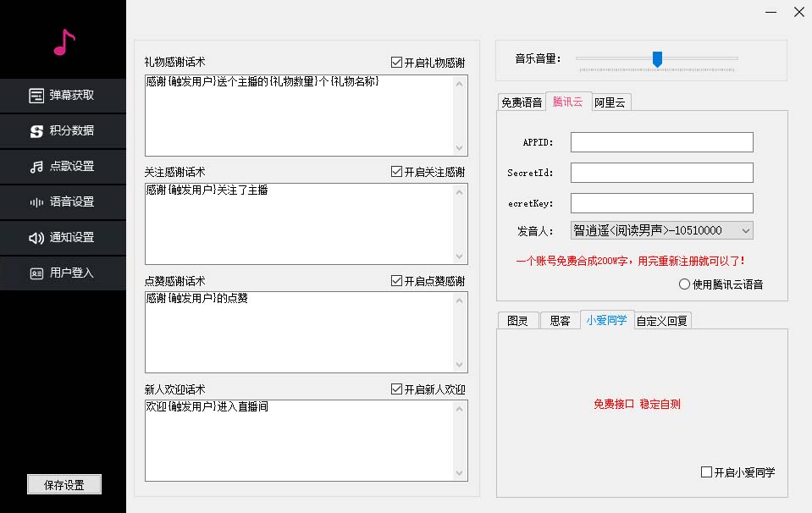Toggle the 开启点赞感谢 checkbox
This screenshot has width=812, height=513.
(395, 279)
